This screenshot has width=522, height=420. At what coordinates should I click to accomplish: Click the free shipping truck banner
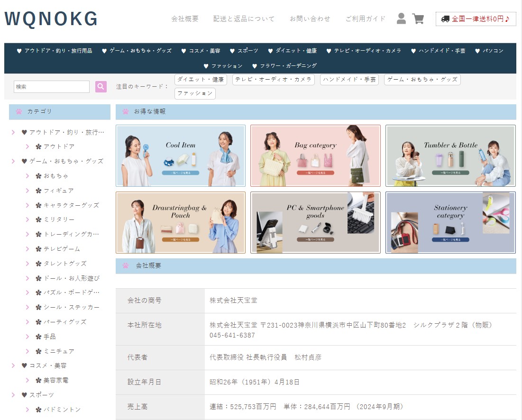pos(476,19)
